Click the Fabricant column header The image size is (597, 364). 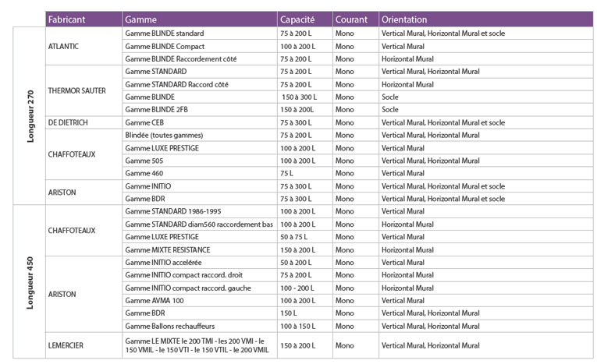click(84, 19)
